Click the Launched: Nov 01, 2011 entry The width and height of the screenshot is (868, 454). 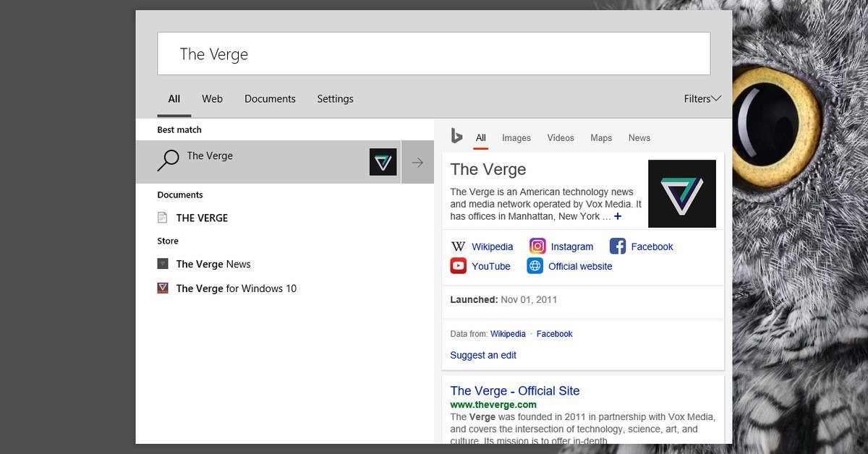[503, 299]
